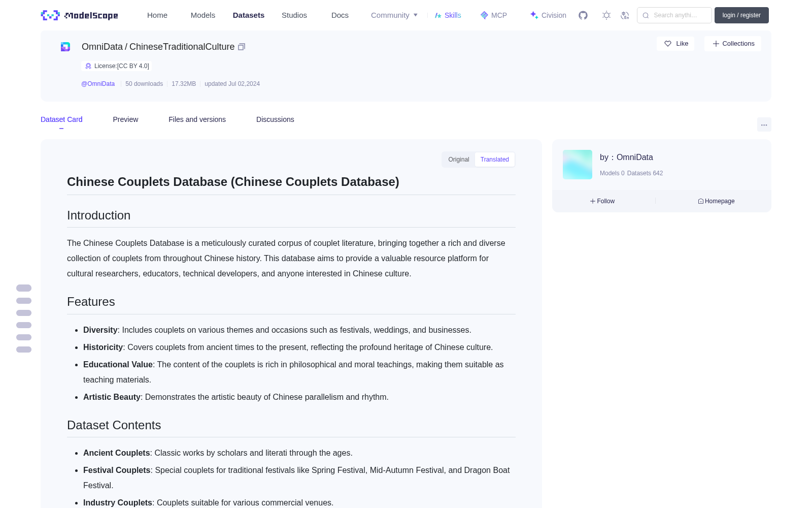This screenshot has height=508, width=812.
Task: Switch to the Preview tab
Action: [125, 119]
